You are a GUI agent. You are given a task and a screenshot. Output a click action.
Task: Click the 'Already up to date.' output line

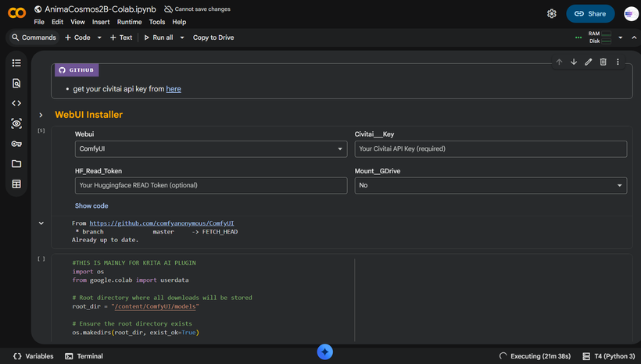[105, 241]
